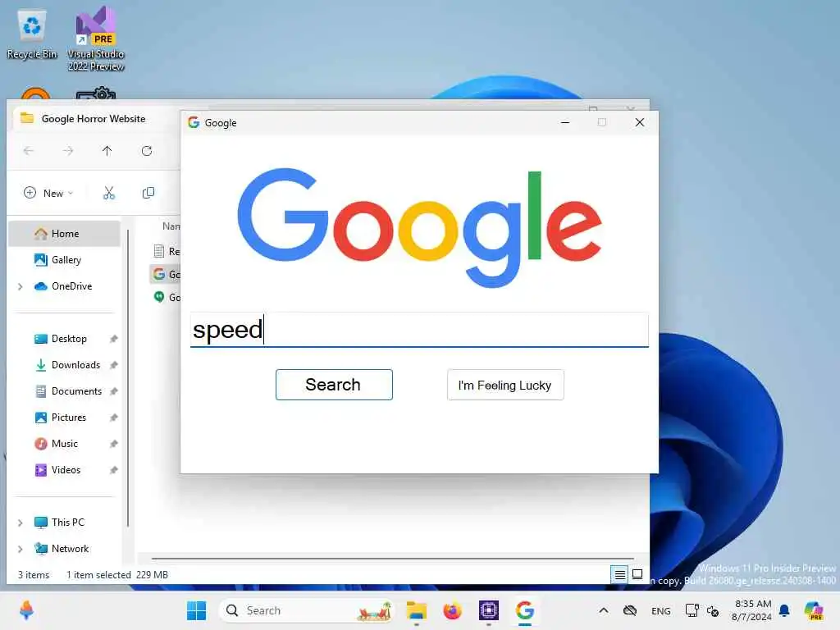This screenshot has height=630, width=840.
Task: Close the Google window
Action: pos(640,123)
